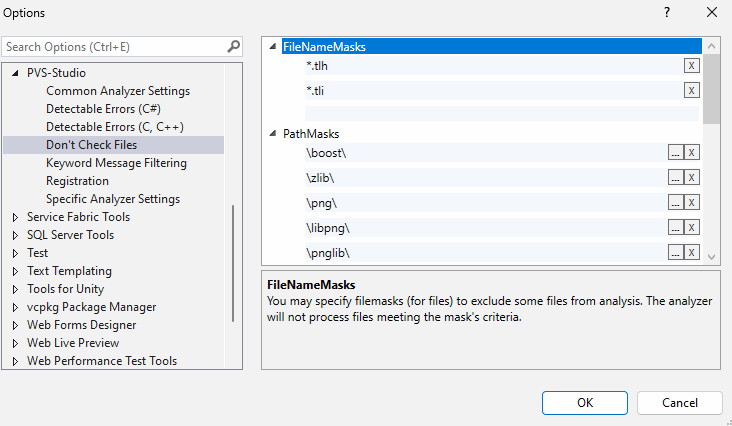Viewport: 732px width, 426px height.
Task: Go to Registration settings
Action: (77, 181)
